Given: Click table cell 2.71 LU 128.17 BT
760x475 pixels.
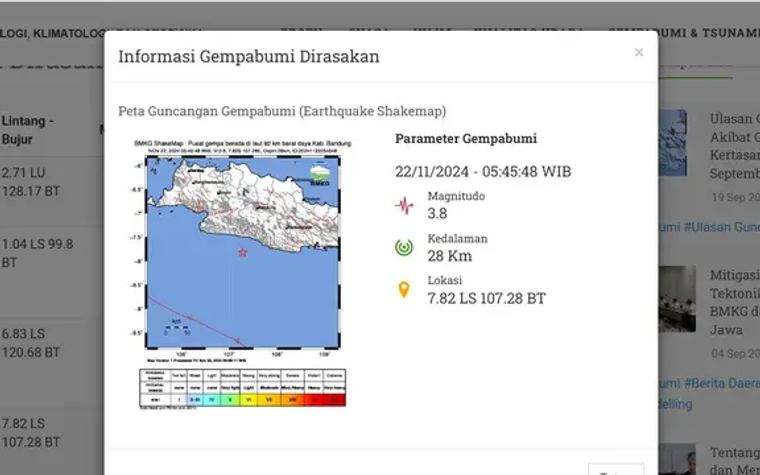Looking at the screenshot, I should [x=31, y=182].
